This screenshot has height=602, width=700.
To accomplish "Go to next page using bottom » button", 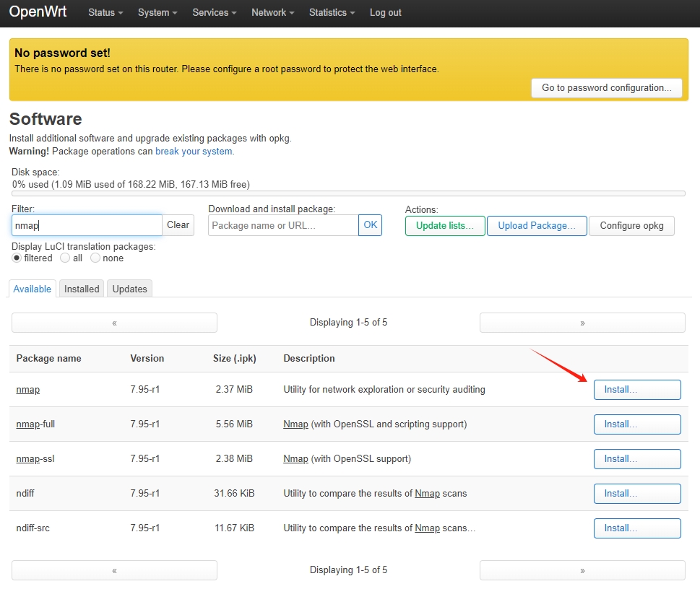I will tap(582, 570).
